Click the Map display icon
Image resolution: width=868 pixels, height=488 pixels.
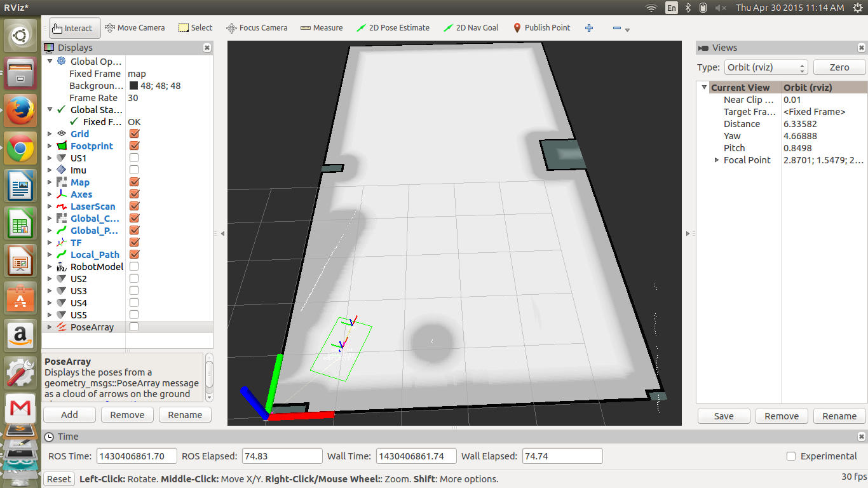pos(62,182)
